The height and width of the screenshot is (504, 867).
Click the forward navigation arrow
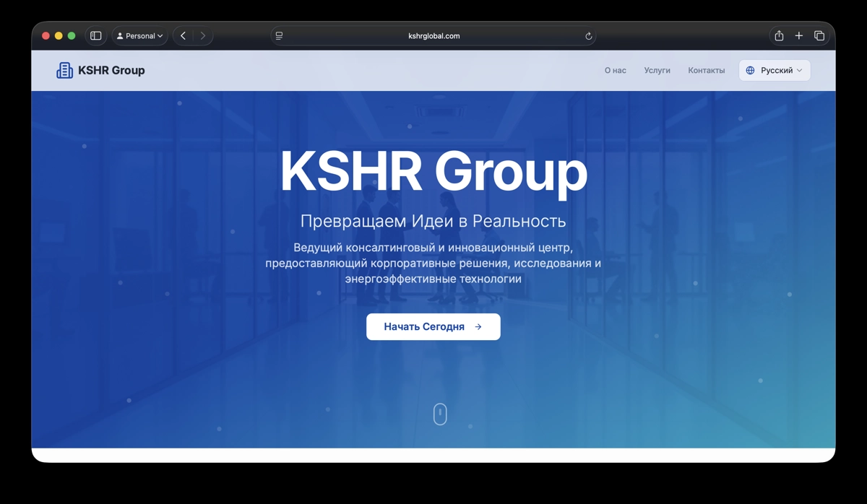[203, 36]
